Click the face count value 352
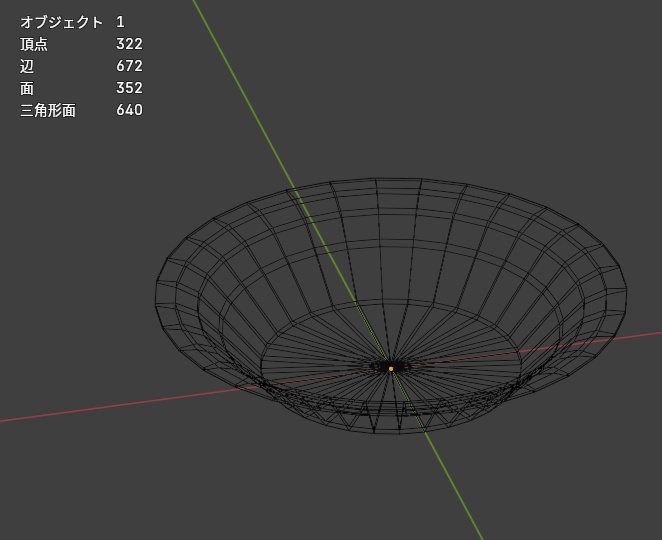Viewport: 662px width, 540px height. pos(129,88)
